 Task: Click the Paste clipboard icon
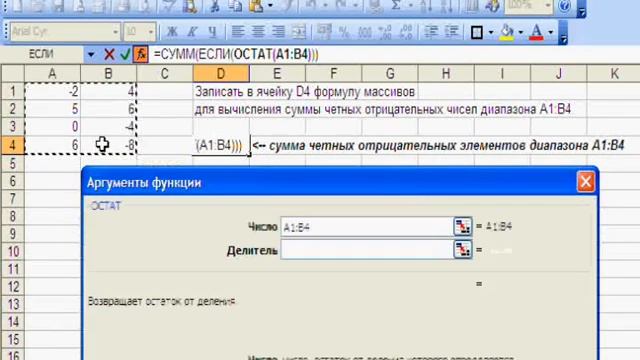tap(256, 6)
